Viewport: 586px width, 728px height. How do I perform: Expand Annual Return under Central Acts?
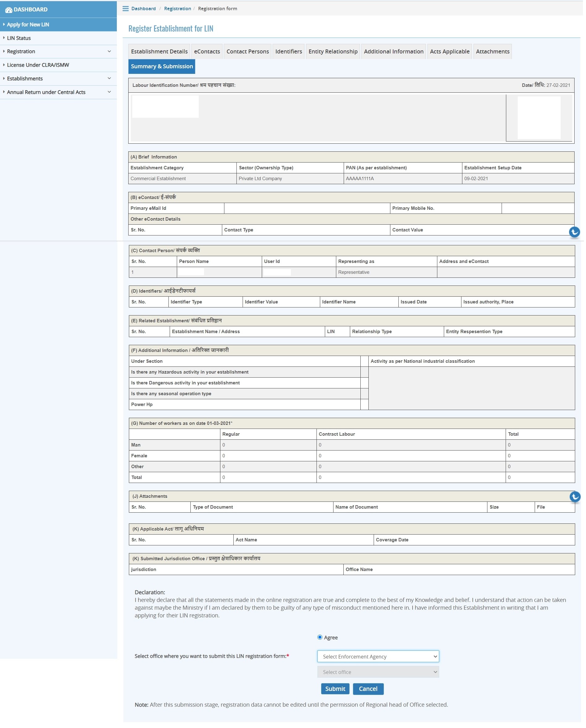coord(58,92)
